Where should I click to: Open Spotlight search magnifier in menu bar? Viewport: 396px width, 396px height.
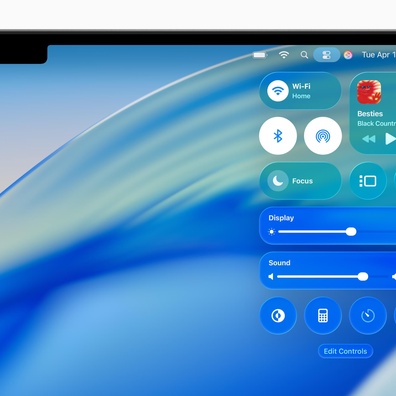point(304,55)
